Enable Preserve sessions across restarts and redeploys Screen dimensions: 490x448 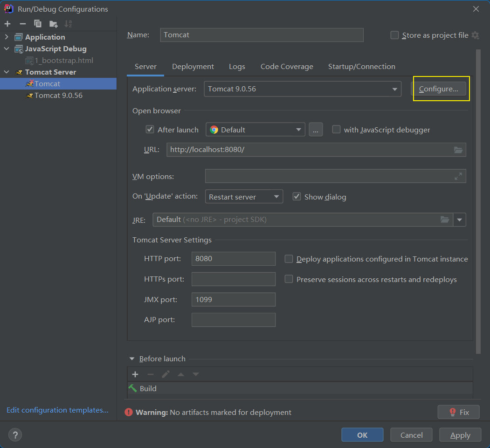289,279
